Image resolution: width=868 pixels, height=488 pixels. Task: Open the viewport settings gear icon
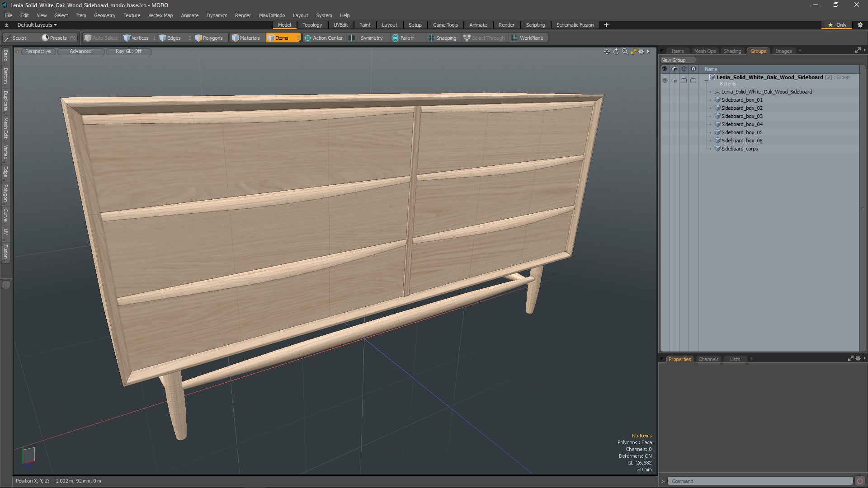641,52
